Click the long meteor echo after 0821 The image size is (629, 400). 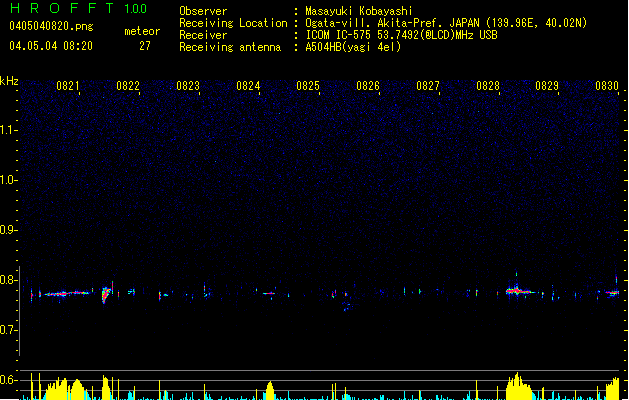[67, 294]
